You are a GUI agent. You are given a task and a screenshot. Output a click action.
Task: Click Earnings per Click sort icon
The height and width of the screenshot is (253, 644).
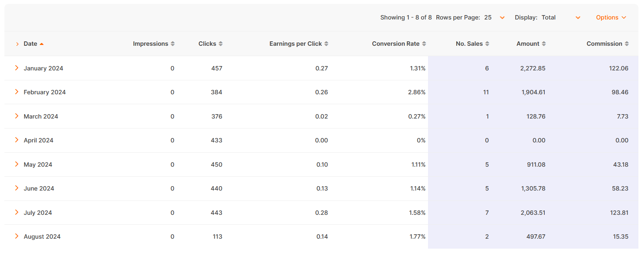click(x=326, y=44)
